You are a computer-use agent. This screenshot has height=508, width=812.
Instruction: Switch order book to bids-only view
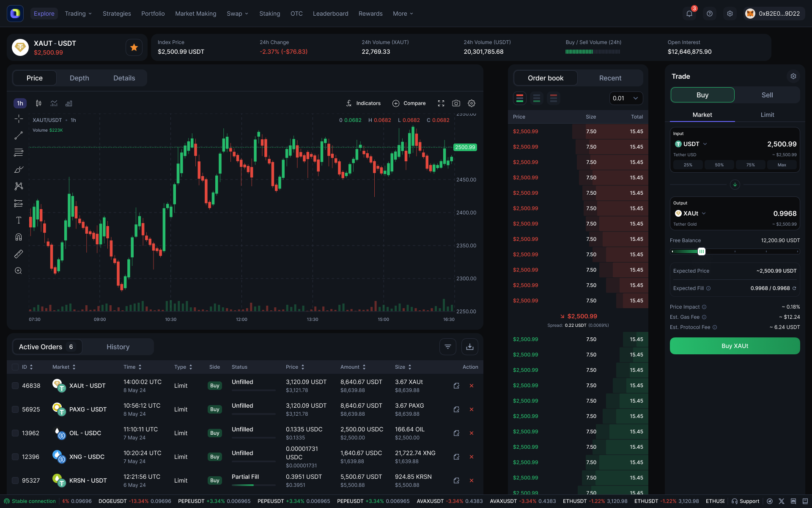click(x=537, y=98)
